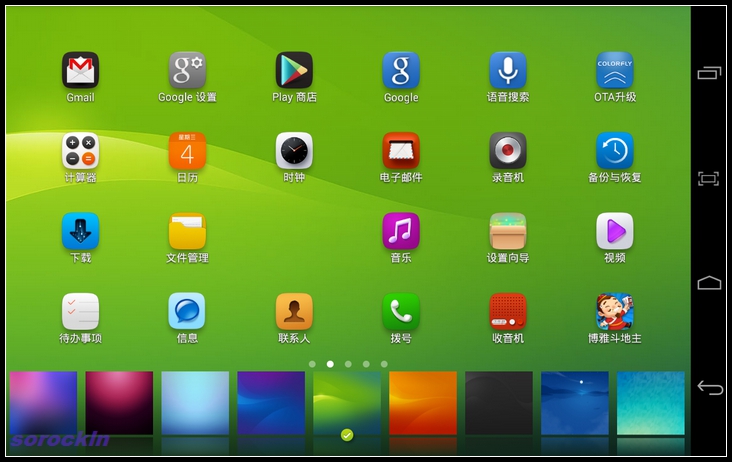Tap the home navigation button
The image size is (732, 462).
point(709,283)
